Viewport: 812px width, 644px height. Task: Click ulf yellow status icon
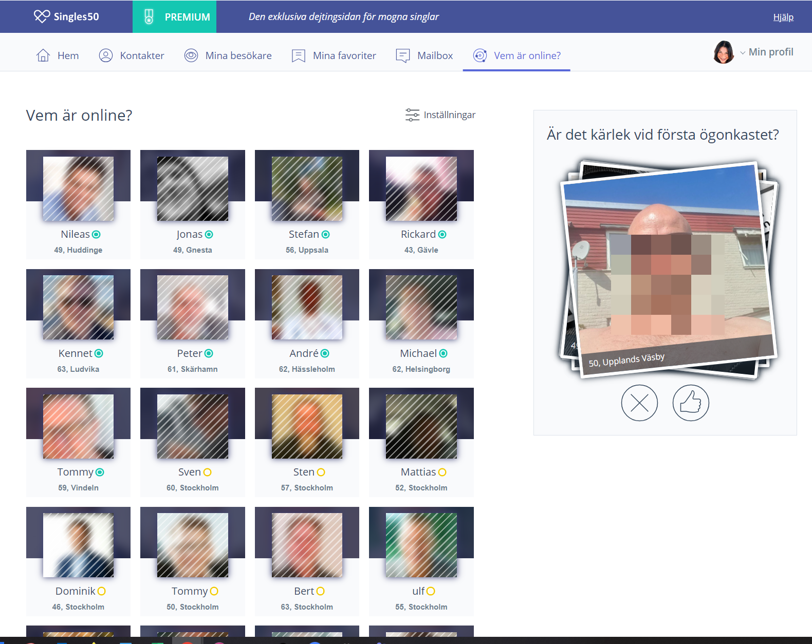point(431,591)
